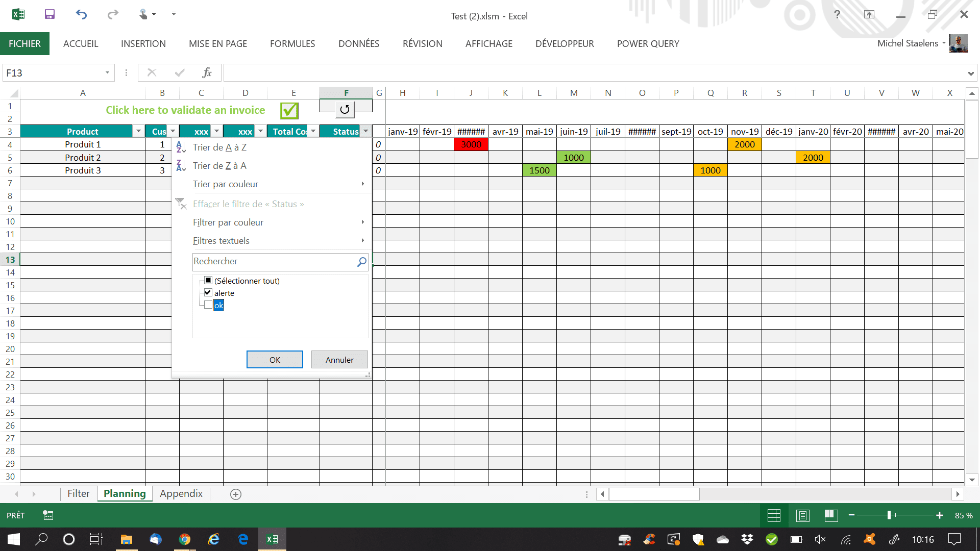Screen dimensions: 980x551
Task: Click the Insert Function fx icon
Action: tap(207, 72)
